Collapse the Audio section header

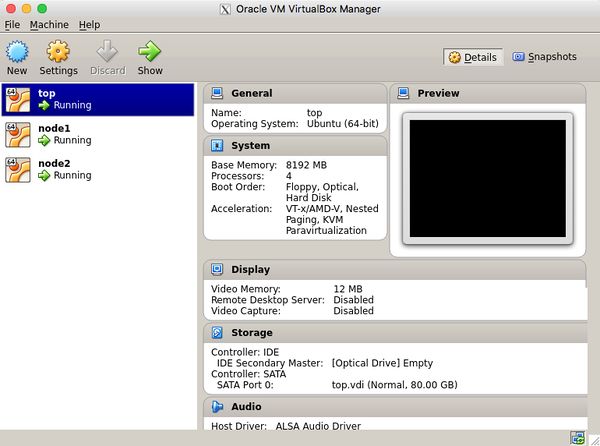click(x=394, y=407)
